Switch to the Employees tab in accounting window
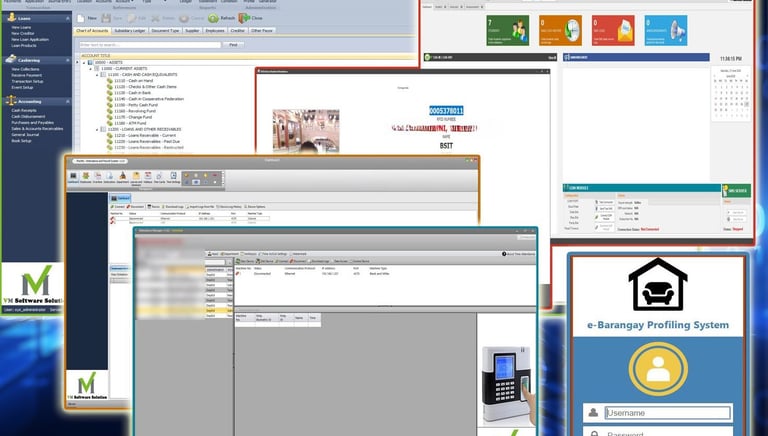Screen dimensions: 768x436 (215, 30)
